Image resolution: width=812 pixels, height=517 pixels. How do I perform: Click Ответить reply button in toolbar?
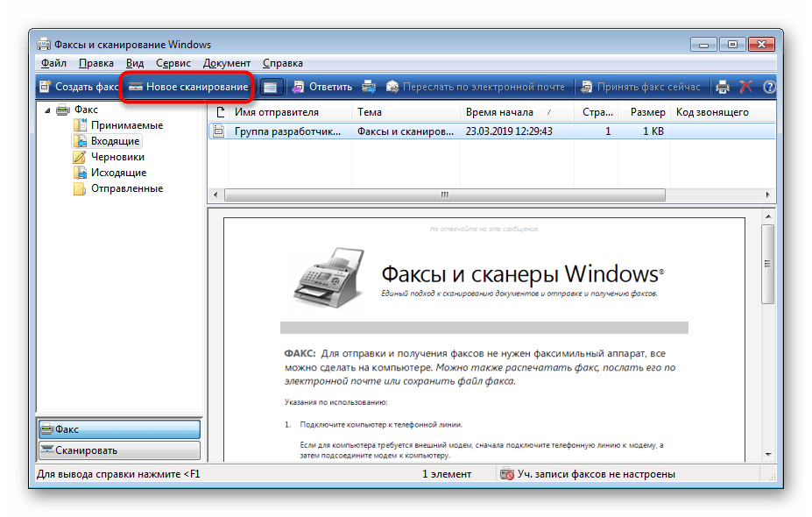322,87
